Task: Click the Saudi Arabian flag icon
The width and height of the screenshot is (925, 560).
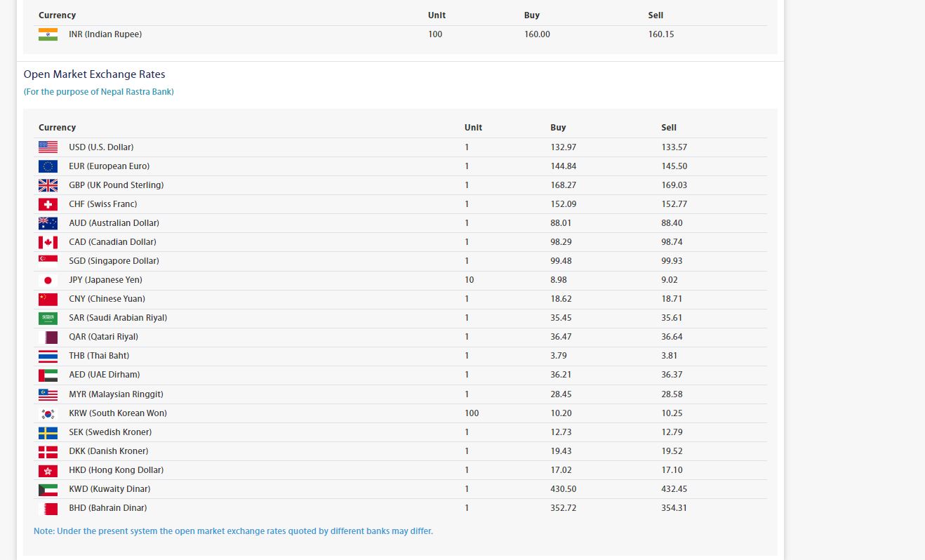Action: [x=48, y=318]
